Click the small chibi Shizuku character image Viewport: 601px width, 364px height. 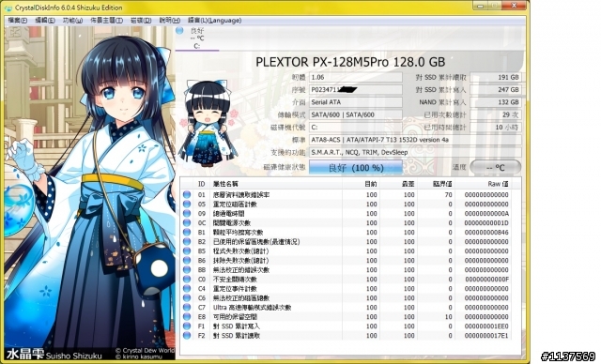[208, 123]
